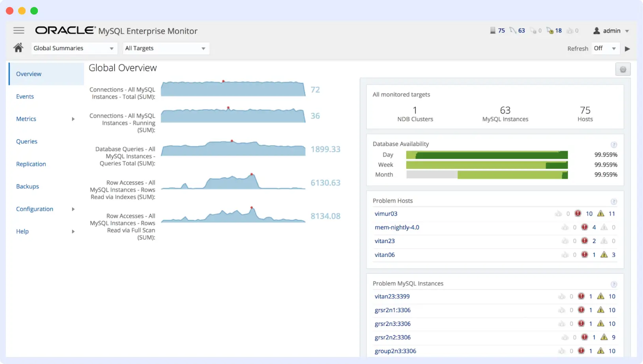Open the vimur03 problem host details
The height and width of the screenshot is (364, 643).
click(386, 213)
